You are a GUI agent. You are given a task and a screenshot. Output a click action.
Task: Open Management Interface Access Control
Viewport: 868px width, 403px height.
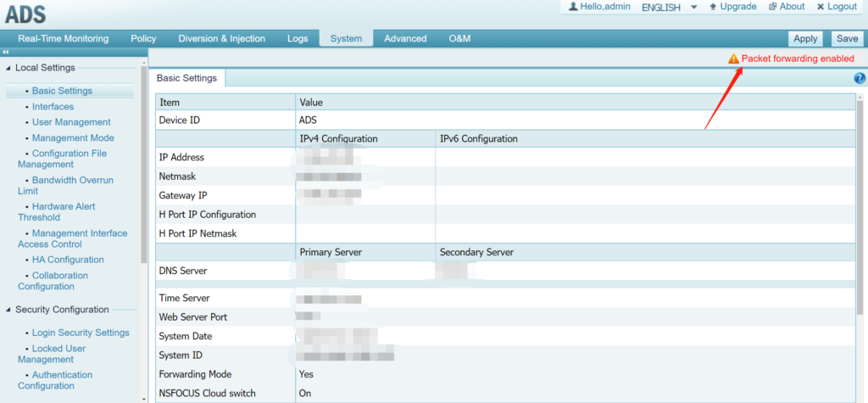(x=73, y=238)
